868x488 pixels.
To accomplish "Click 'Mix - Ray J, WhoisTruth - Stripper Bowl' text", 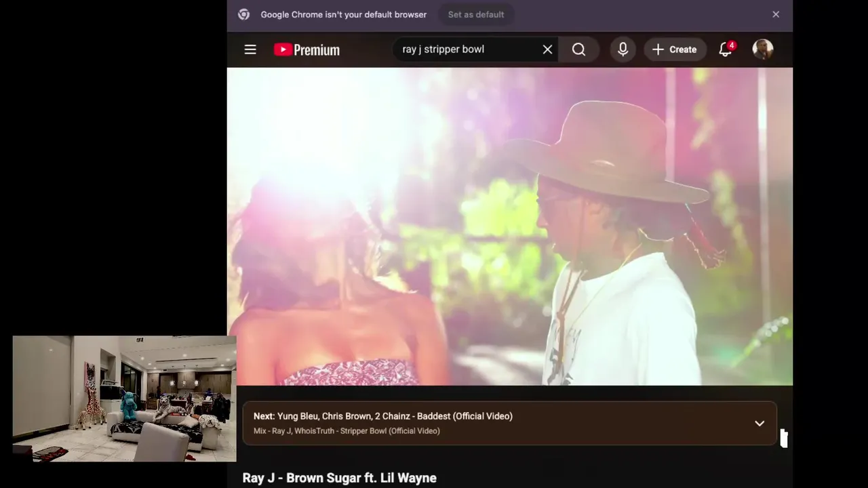I will [x=347, y=431].
